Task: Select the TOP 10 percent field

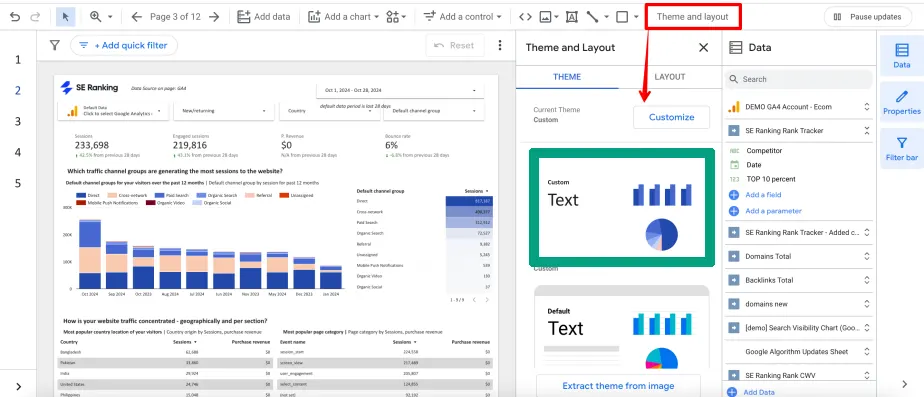Action: pyautogui.click(x=771, y=179)
